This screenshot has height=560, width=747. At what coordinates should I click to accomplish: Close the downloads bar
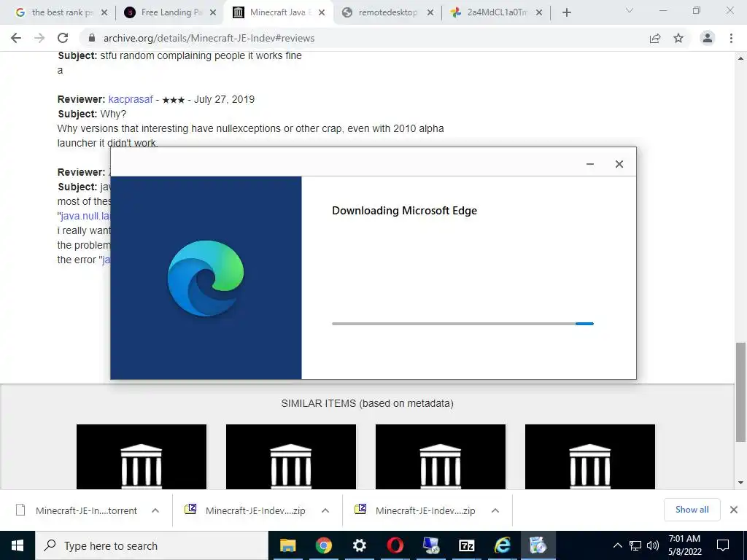click(734, 510)
